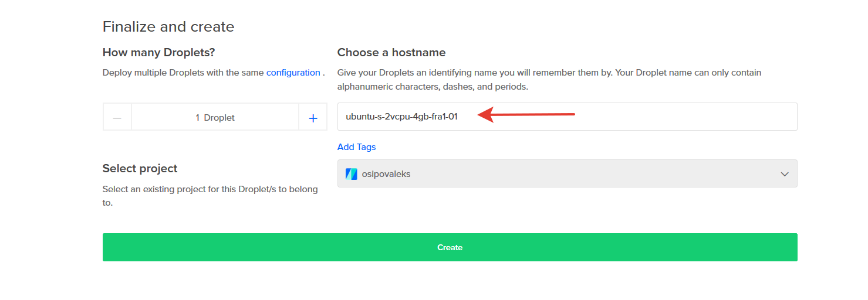Image resolution: width=868 pixels, height=300 pixels.
Task: Click the "How many Droplets?" heading
Action: point(158,53)
